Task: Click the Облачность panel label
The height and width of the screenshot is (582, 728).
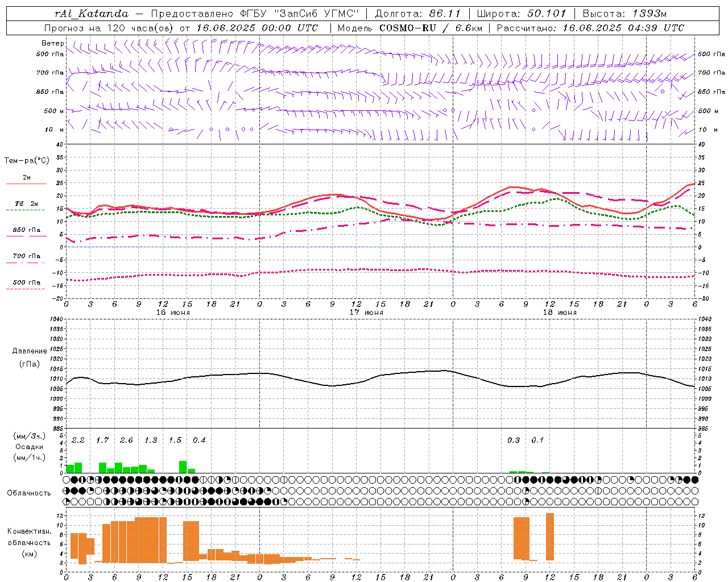Action: pyautogui.click(x=29, y=493)
